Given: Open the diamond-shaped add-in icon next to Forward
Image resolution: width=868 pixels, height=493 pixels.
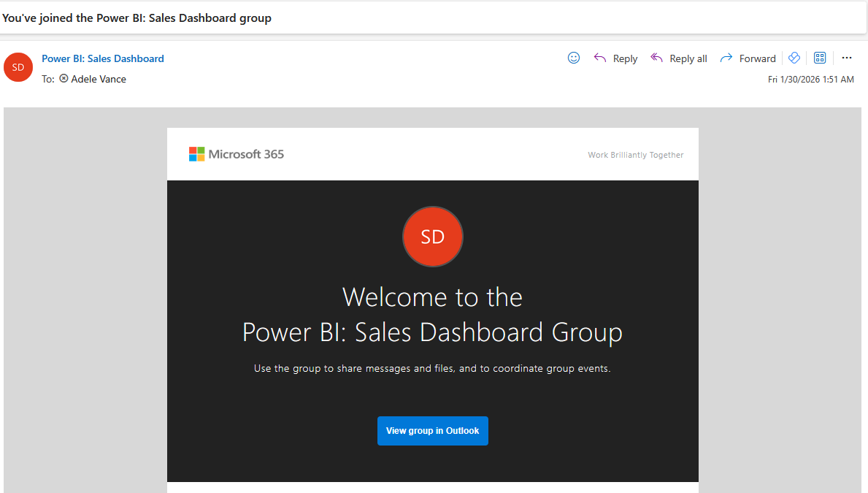Looking at the screenshot, I should coord(794,58).
